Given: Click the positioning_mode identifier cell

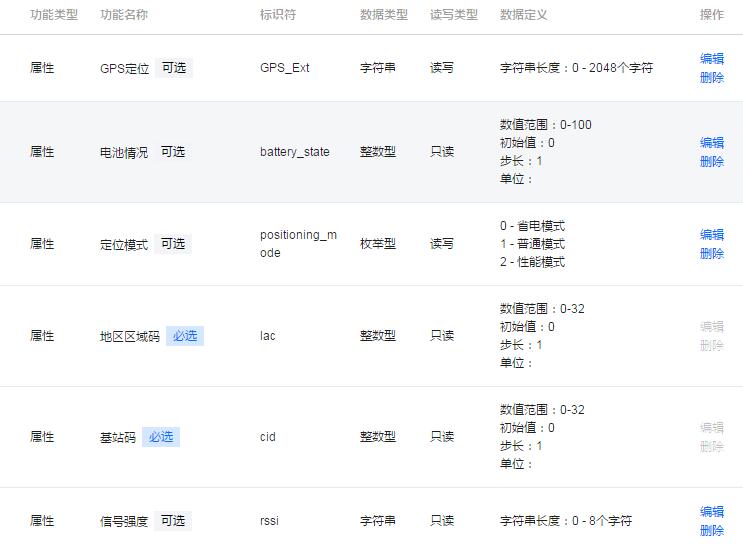Looking at the screenshot, I should pyautogui.click(x=298, y=244).
